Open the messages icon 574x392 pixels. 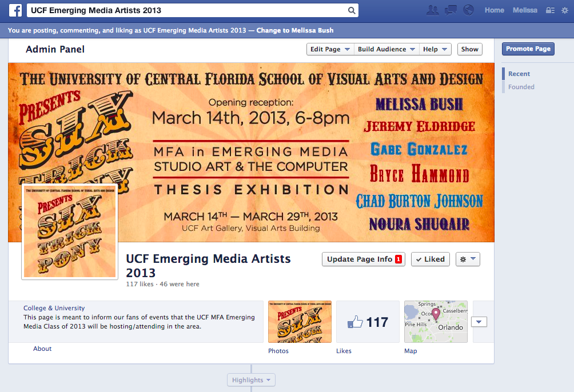pos(451,10)
